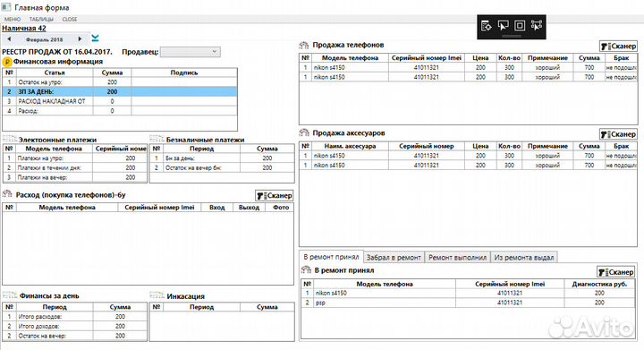Viewport: 644px width, 350px height.
Task: Click the Наим. аксесуара column header
Action: (350, 146)
